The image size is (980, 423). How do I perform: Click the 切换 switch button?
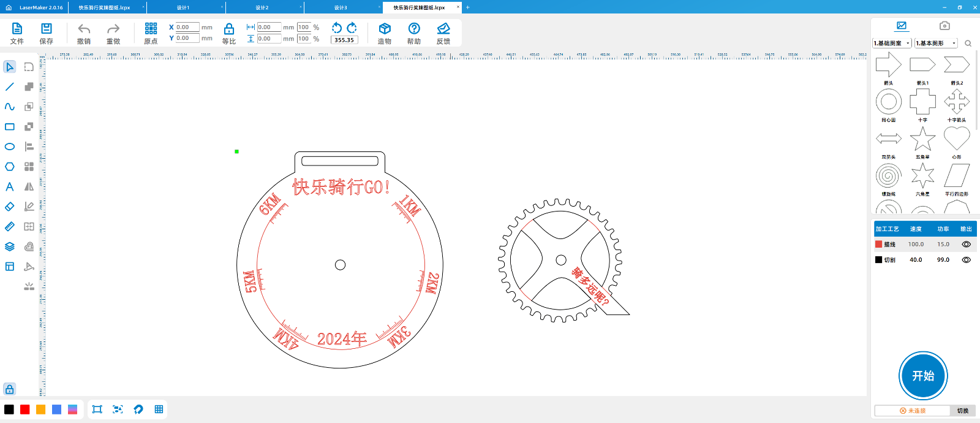point(962,411)
